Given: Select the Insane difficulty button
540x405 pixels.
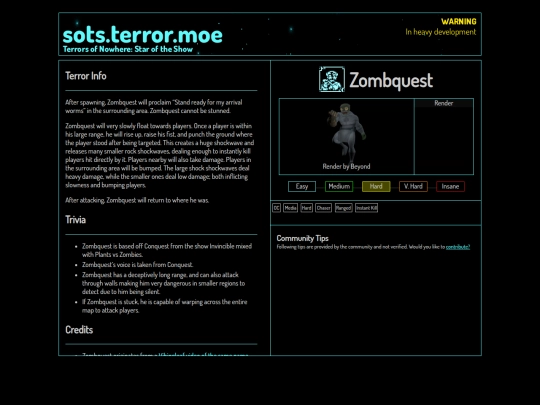Looking at the screenshot, I should pos(450,186).
